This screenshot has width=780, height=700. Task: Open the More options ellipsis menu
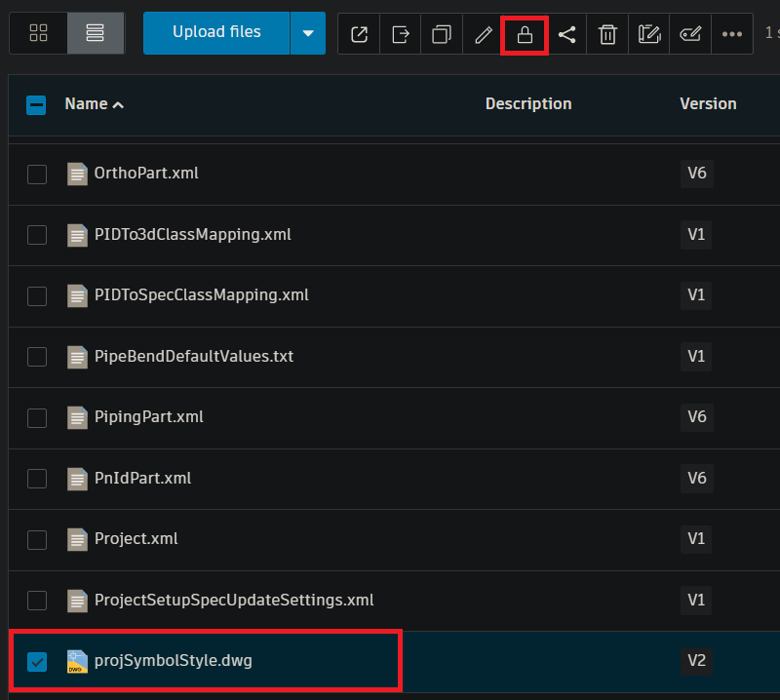[x=731, y=34]
